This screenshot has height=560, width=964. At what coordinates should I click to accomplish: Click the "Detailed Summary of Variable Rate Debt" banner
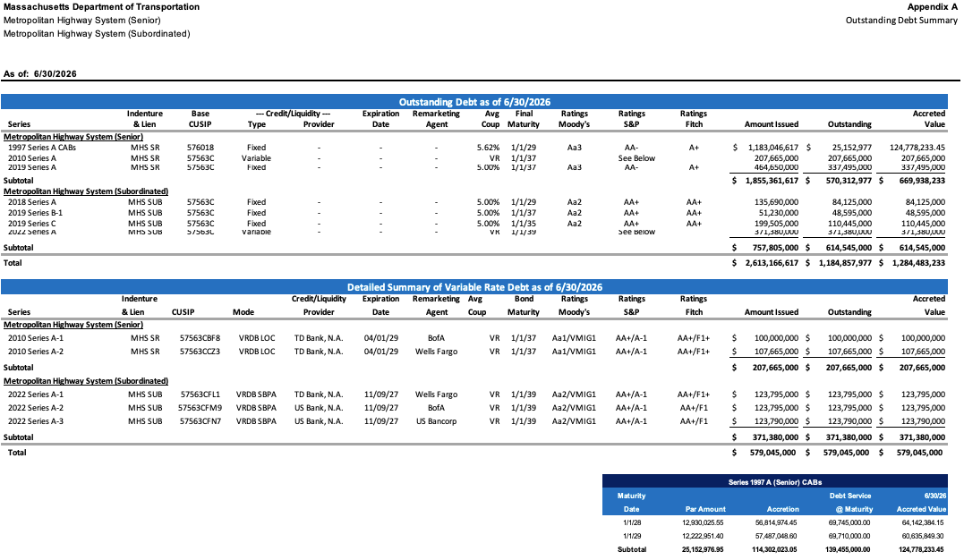pyautogui.click(x=474, y=287)
